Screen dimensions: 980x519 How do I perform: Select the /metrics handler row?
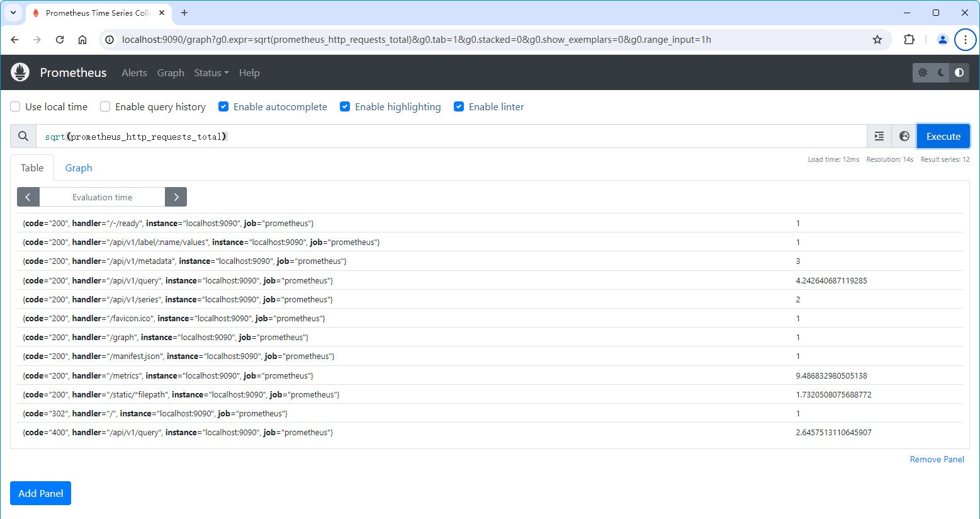[x=490, y=375]
